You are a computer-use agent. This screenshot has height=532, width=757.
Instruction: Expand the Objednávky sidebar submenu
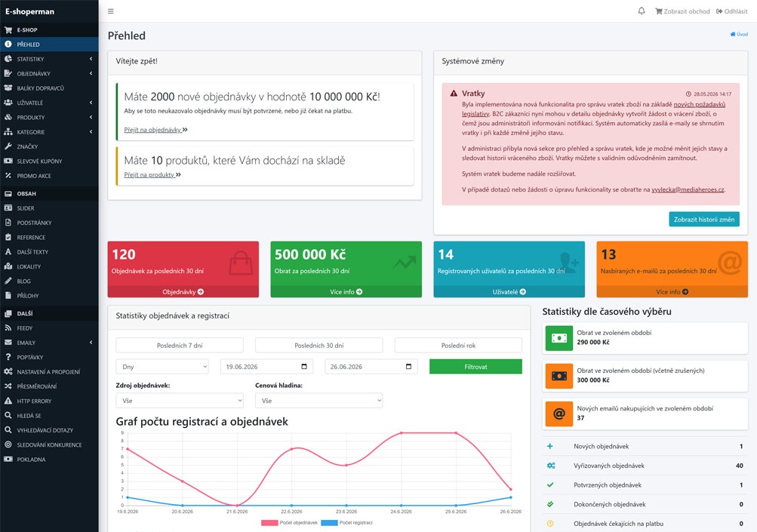(x=91, y=73)
